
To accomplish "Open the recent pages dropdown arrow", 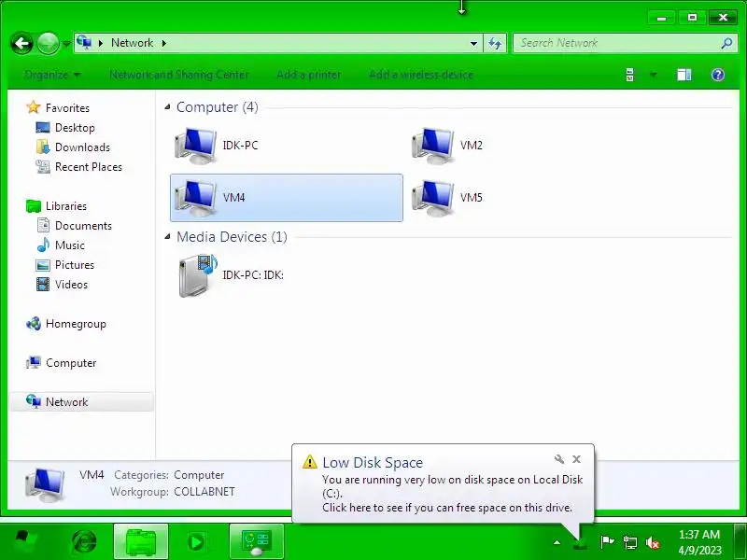I will [x=66, y=44].
